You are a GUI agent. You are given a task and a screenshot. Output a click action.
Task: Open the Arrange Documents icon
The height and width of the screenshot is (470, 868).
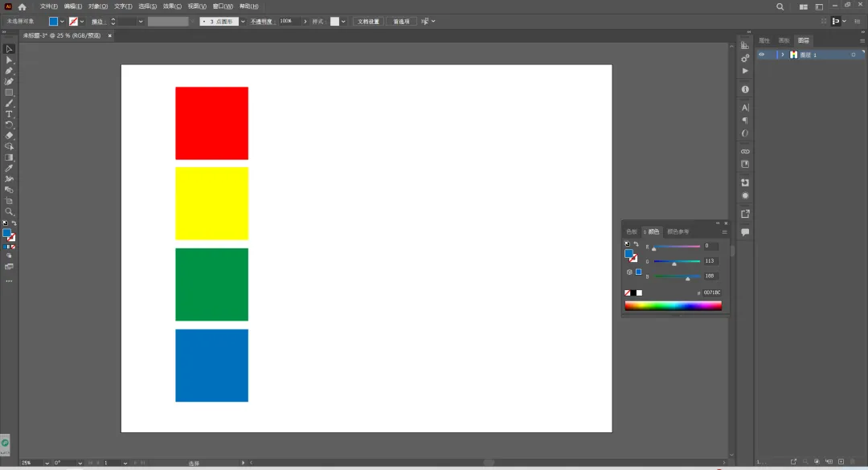pyautogui.click(x=803, y=6)
